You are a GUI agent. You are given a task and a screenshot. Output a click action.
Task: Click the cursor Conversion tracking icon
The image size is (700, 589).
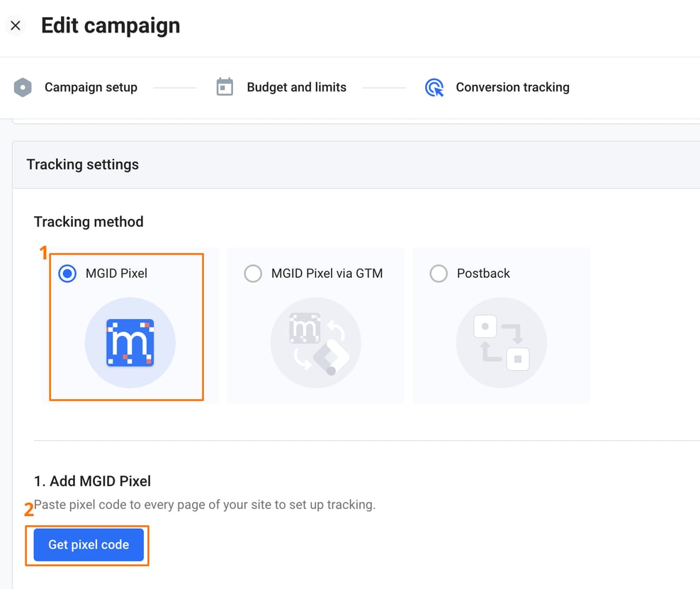(x=434, y=86)
